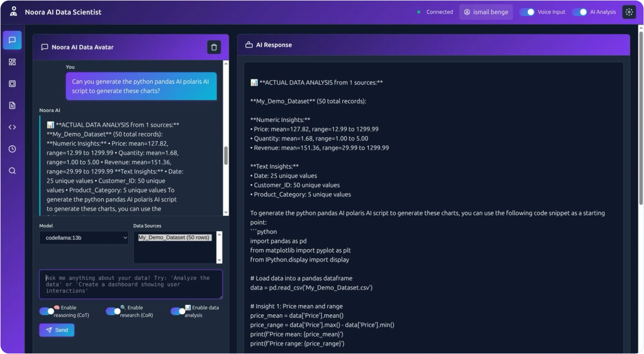This screenshot has width=644, height=354.
Task: Toggle the AI Analysis switch
Action: [x=579, y=12]
